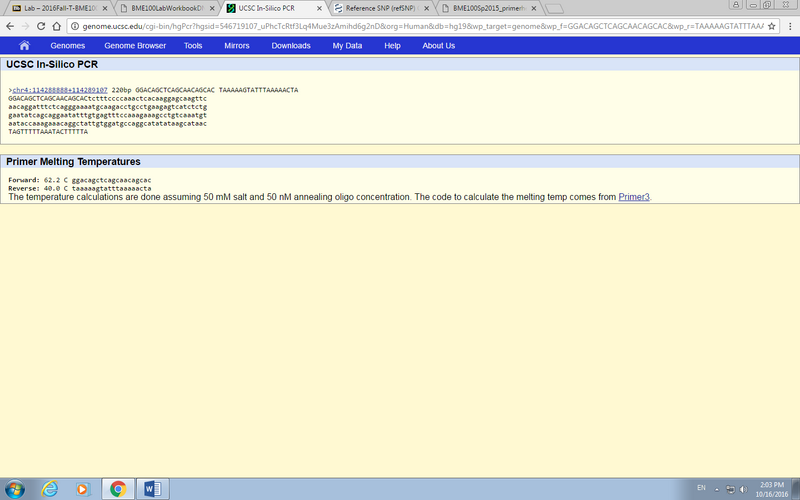Expand the Downloads menu
Image resolution: width=800 pixels, height=500 pixels.
coord(291,45)
